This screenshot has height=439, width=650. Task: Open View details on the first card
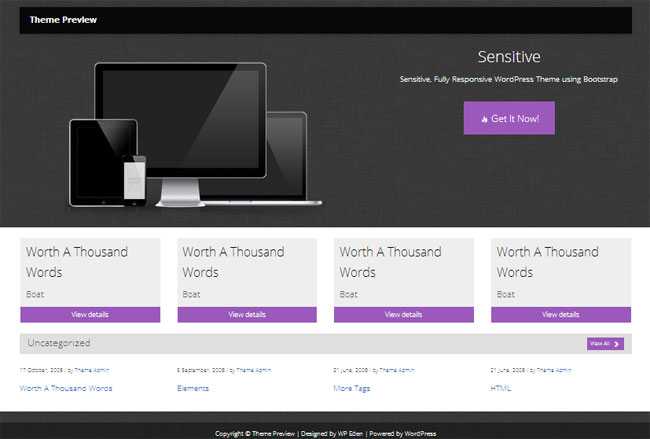click(x=90, y=314)
